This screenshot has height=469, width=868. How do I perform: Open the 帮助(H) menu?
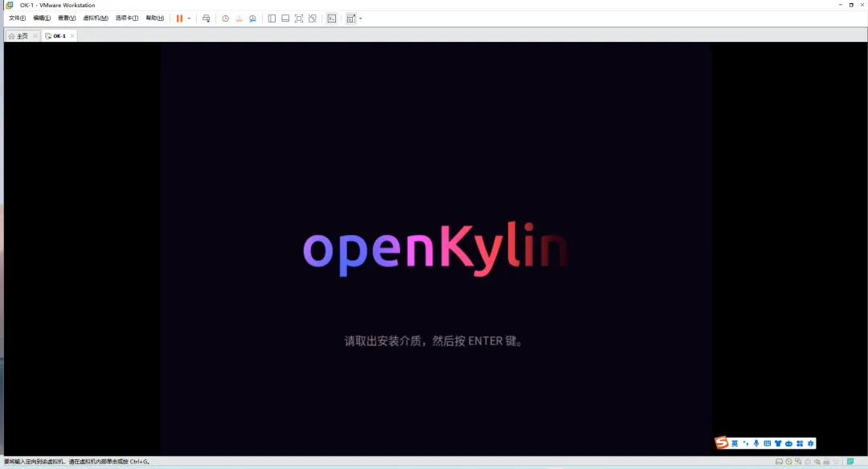coord(155,19)
